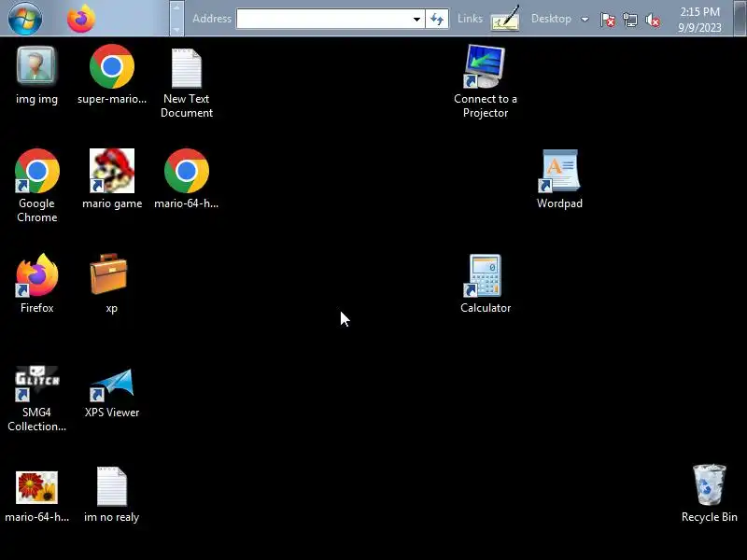Click the Desktop toolbar label

click(551, 19)
